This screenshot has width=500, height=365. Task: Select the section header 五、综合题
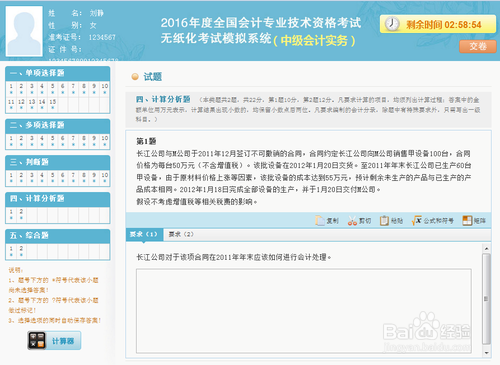pyautogui.click(x=58, y=236)
